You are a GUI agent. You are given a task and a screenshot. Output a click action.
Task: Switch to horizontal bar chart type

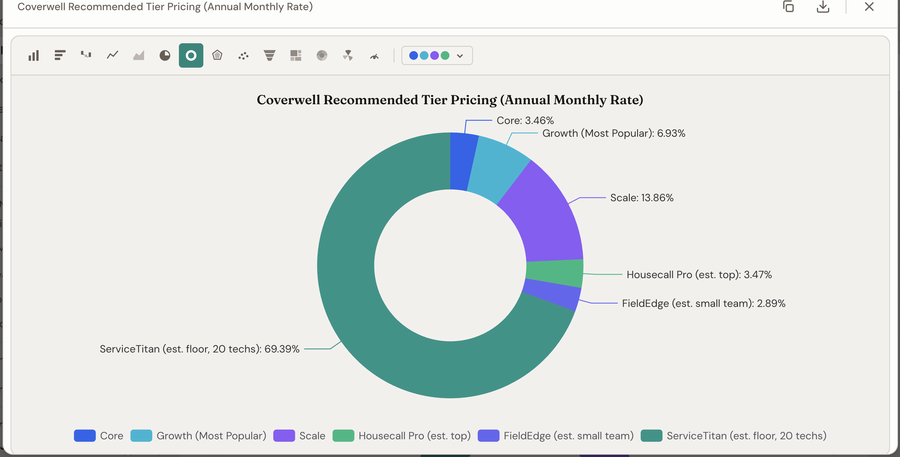pos(60,56)
